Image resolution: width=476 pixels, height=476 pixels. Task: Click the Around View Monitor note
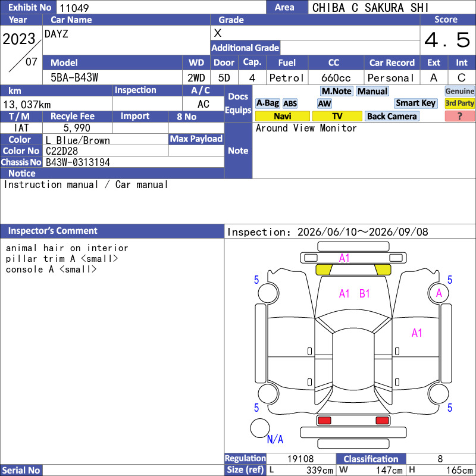pyautogui.click(x=306, y=128)
